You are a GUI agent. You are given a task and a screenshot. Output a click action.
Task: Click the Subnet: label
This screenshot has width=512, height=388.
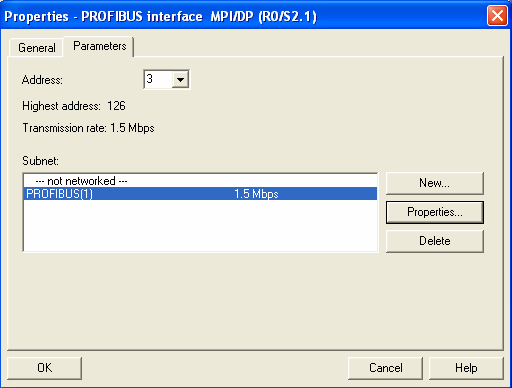(x=40, y=161)
